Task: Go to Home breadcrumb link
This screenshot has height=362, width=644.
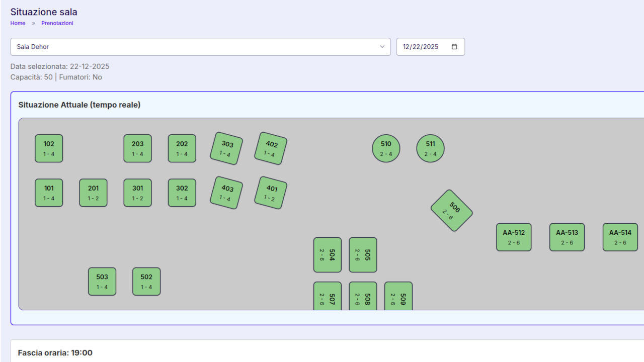Action: coord(18,23)
